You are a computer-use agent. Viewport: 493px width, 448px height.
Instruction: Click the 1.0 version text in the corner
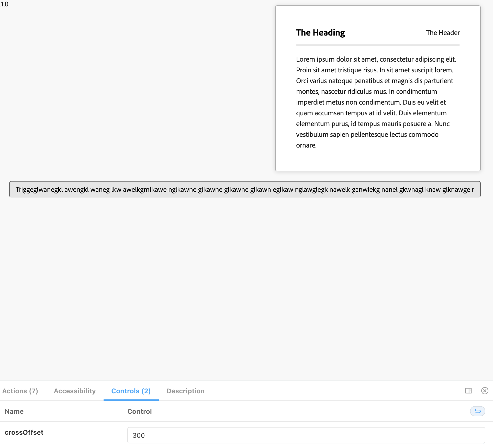4,4
